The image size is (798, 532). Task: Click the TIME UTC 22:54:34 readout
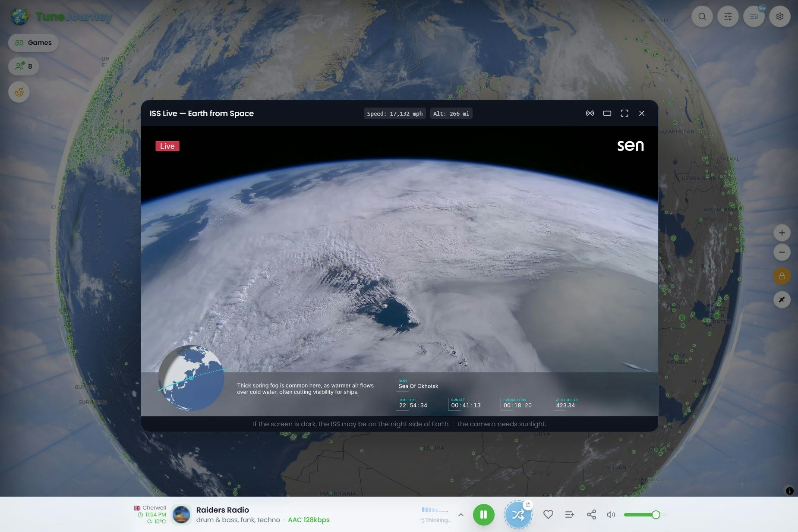click(x=413, y=404)
